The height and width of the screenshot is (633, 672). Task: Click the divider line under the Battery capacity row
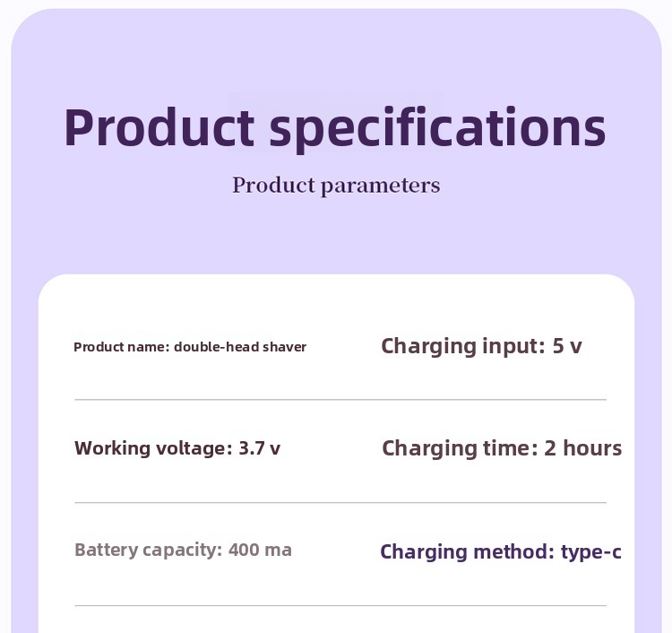pyautogui.click(x=340, y=605)
